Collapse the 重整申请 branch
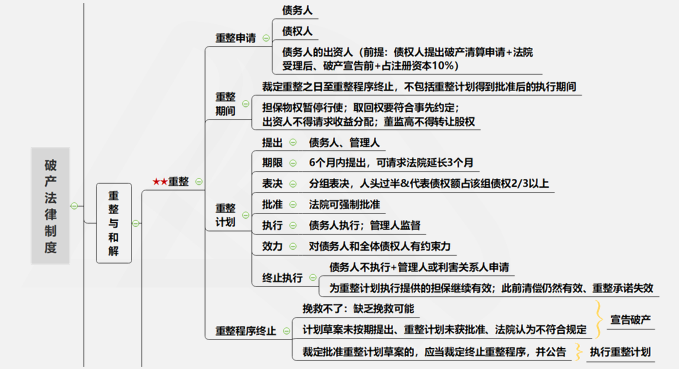This screenshot has height=369, width=679. pyautogui.click(x=266, y=38)
